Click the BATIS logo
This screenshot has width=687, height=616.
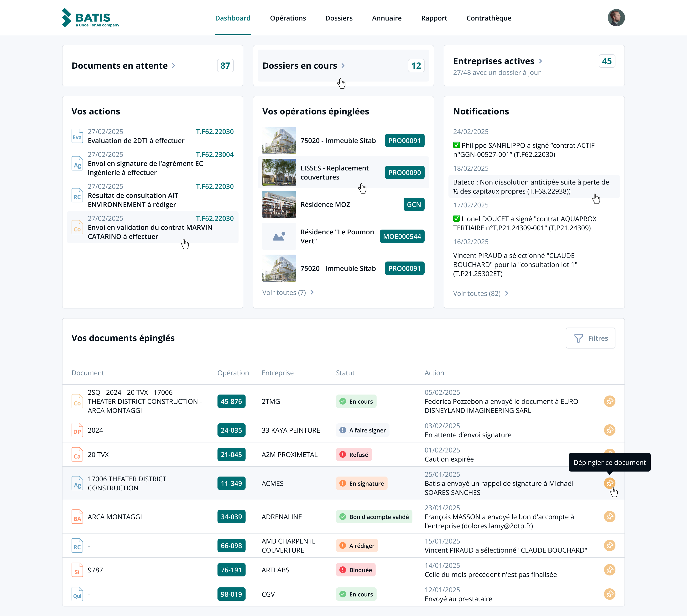[x=90, y=18]
